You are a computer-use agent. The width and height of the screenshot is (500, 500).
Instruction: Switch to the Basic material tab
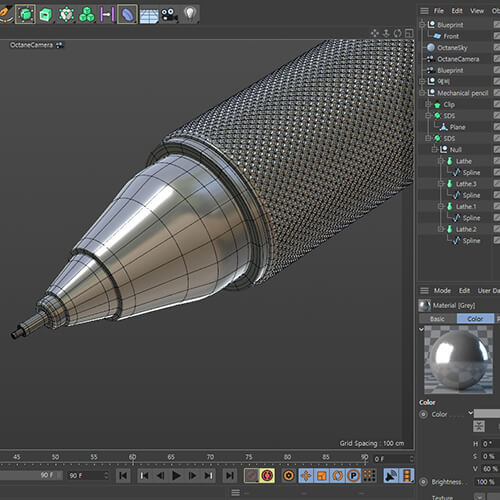pos(437,319)
